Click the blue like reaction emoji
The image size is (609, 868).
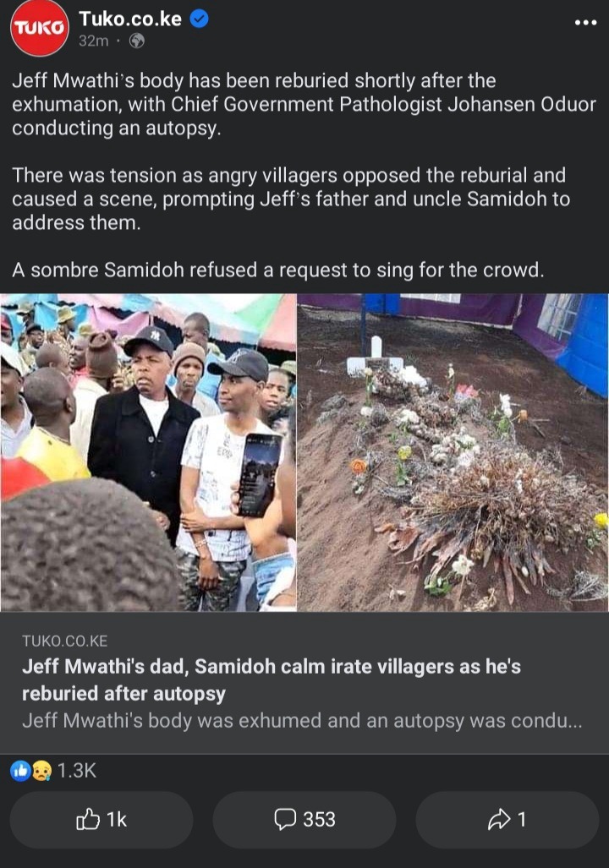click(20, 771)
